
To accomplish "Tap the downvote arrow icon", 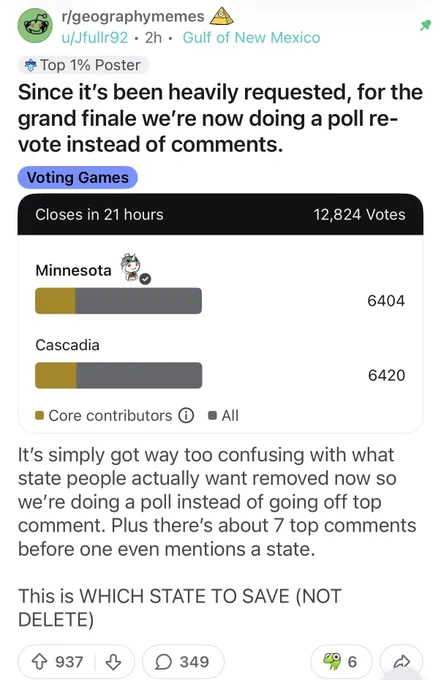I will [x=114, y=662].
